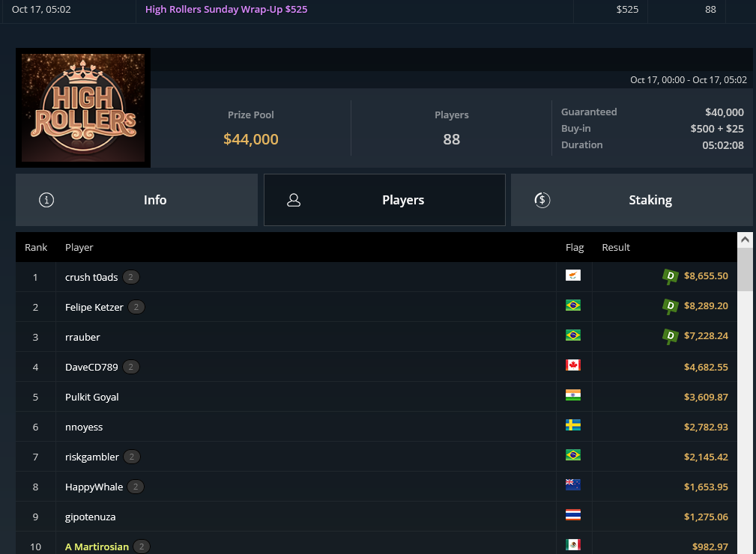Select player nnoyess
The image size is (756, 554).
point(84,427)
